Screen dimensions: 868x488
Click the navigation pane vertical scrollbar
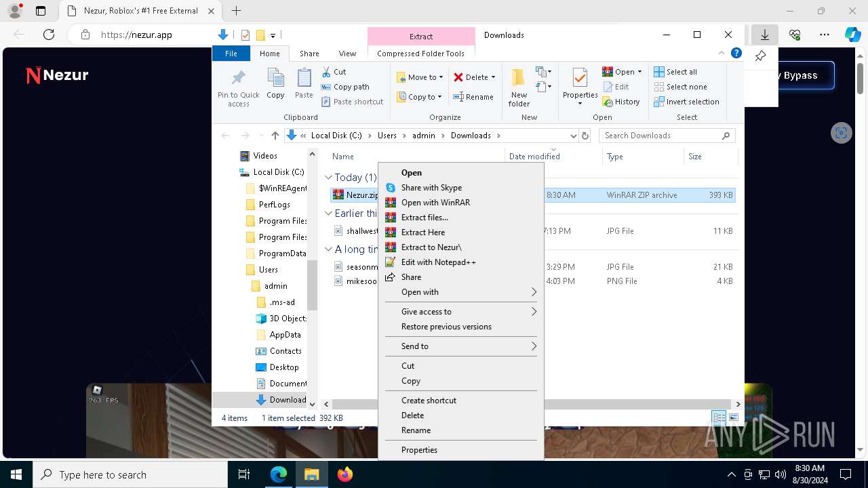pos(312,285)
